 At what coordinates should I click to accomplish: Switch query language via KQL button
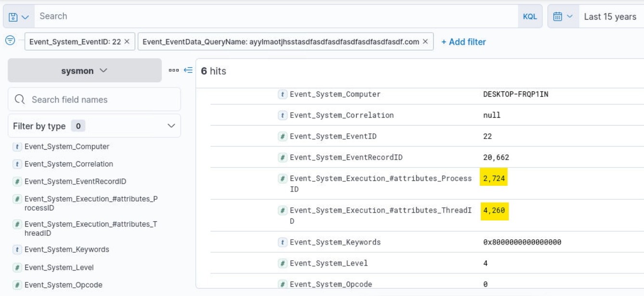(x=529, y=16)
